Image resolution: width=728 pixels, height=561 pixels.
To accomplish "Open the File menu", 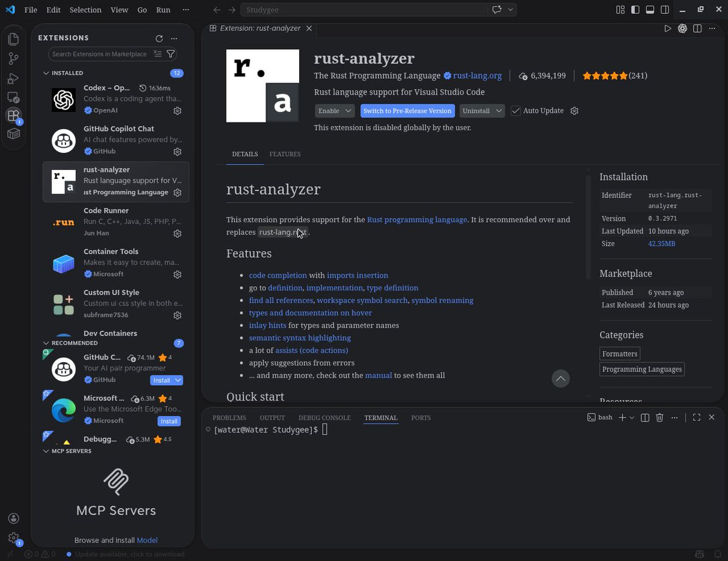I will pos(30,10).
